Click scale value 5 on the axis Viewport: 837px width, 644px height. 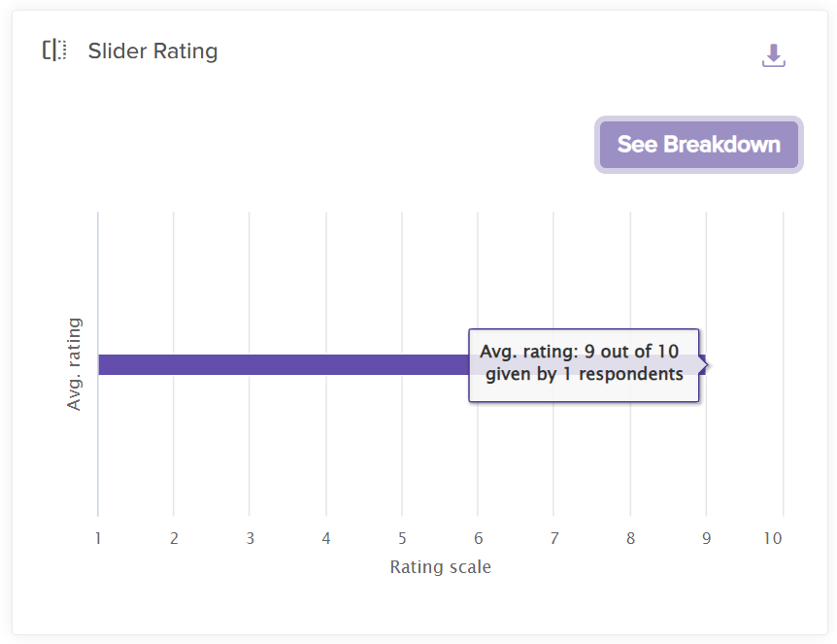click(x=402, y=538)
